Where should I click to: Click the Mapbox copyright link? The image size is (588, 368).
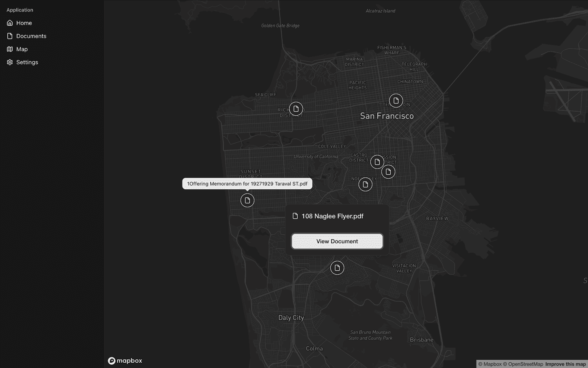pyautogui.click(x=491, y=364)
